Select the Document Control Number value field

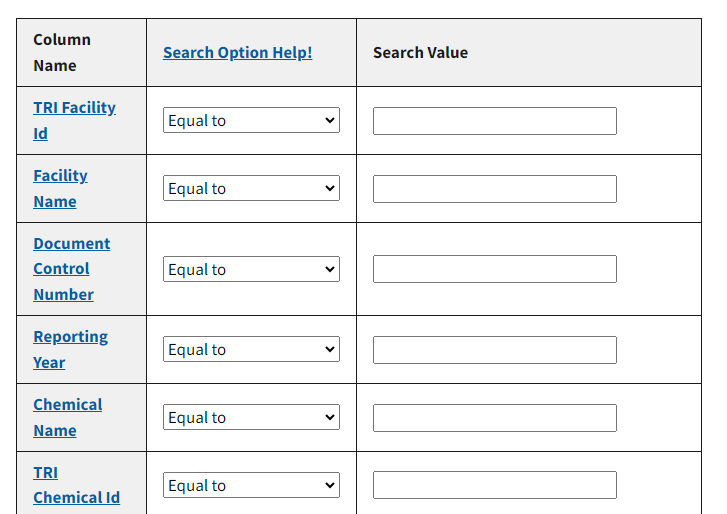494,269
